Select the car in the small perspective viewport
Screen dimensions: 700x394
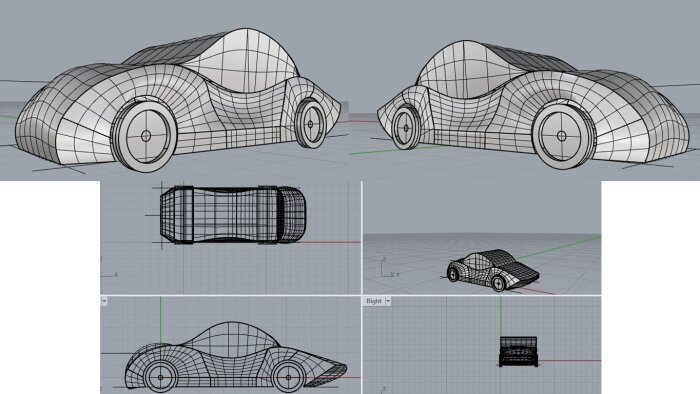click(493, 270)
